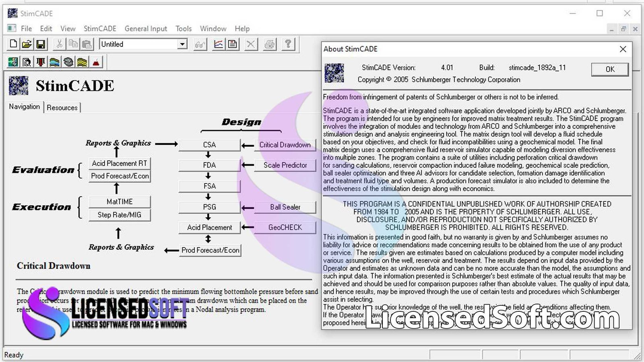
Task: Open the General Input menu
Action: [146, 29]
